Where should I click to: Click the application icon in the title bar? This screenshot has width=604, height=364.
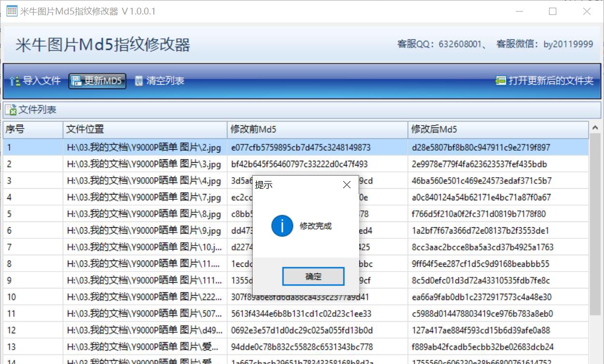(x=12, y=11)
